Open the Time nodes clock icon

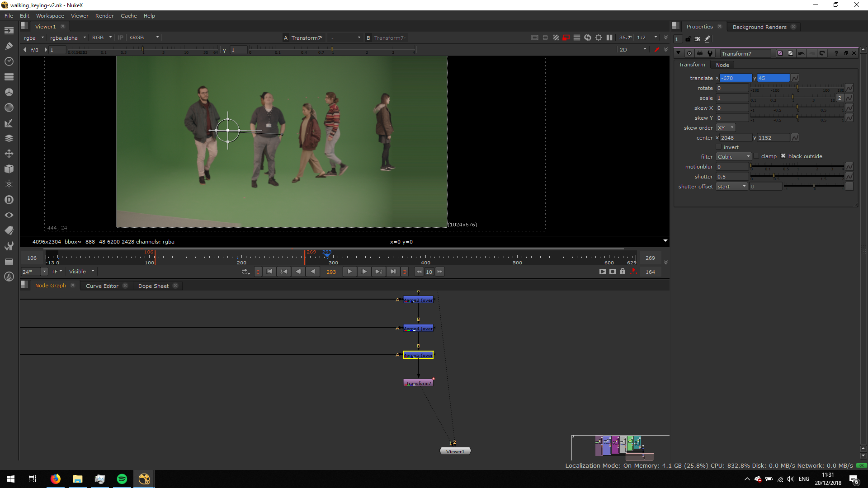[x=9, y=61]
